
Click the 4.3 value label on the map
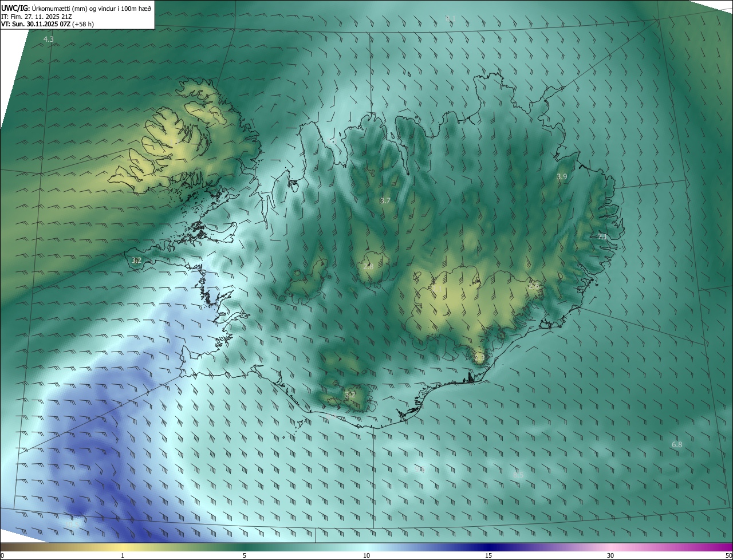(49, 40)
